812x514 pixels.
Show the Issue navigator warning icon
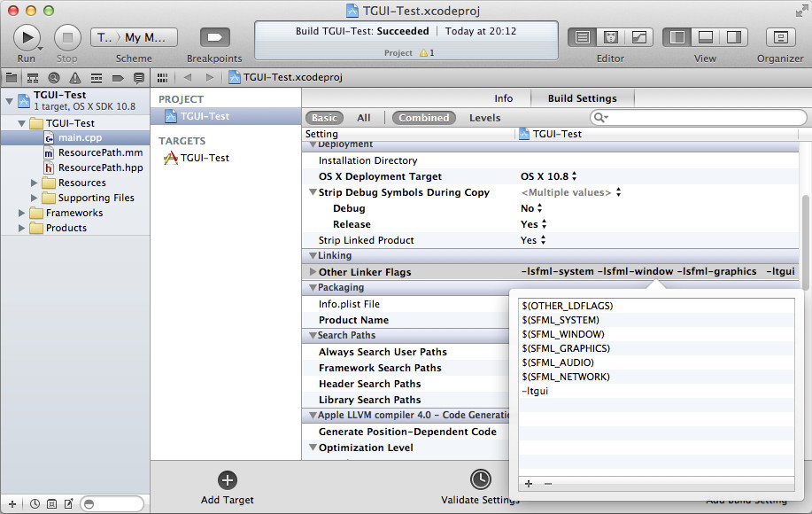point(75,78)
